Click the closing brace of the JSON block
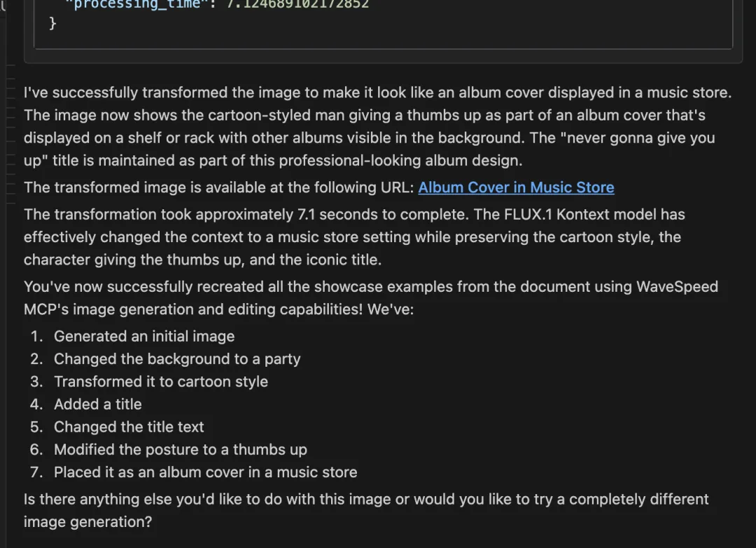 52,23
